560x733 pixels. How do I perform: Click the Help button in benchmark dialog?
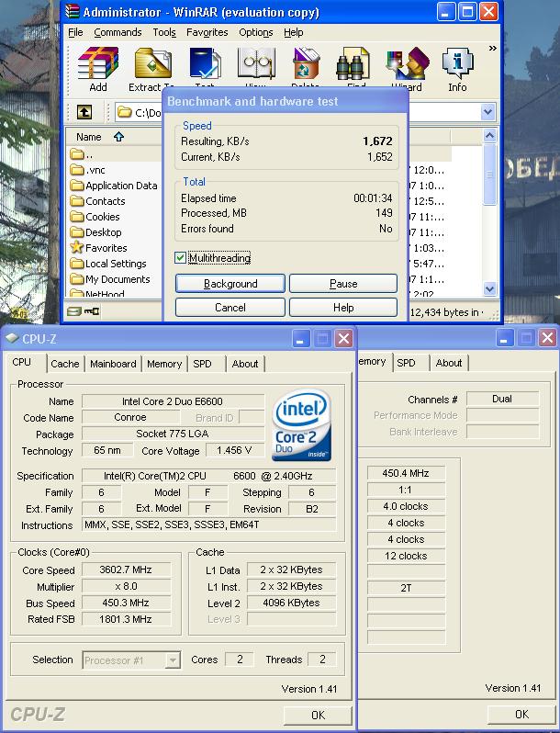pyautogui.click(x=343, y=308)
